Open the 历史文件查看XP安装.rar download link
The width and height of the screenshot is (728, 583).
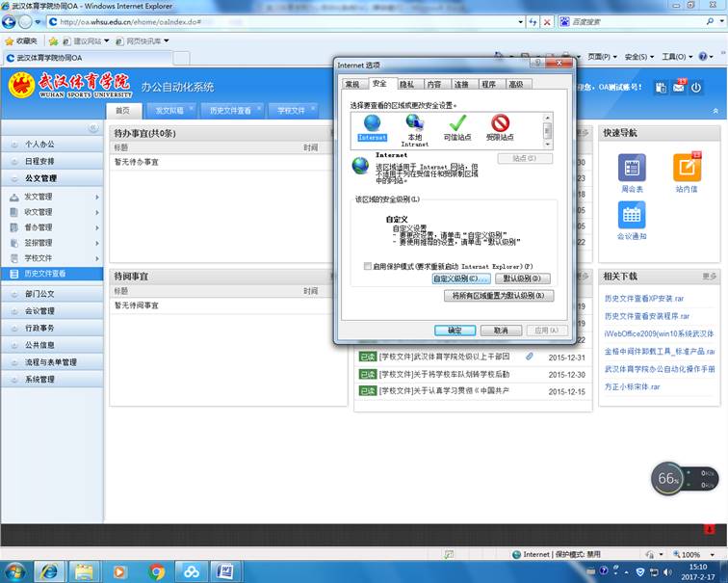click(650, 298)
